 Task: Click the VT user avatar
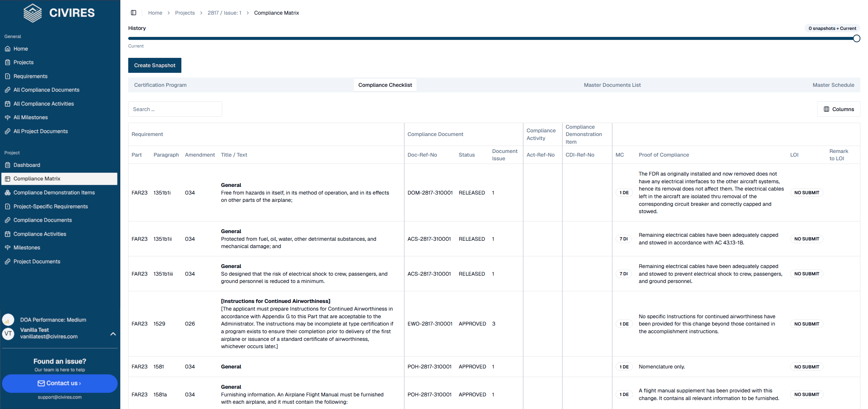8,334
